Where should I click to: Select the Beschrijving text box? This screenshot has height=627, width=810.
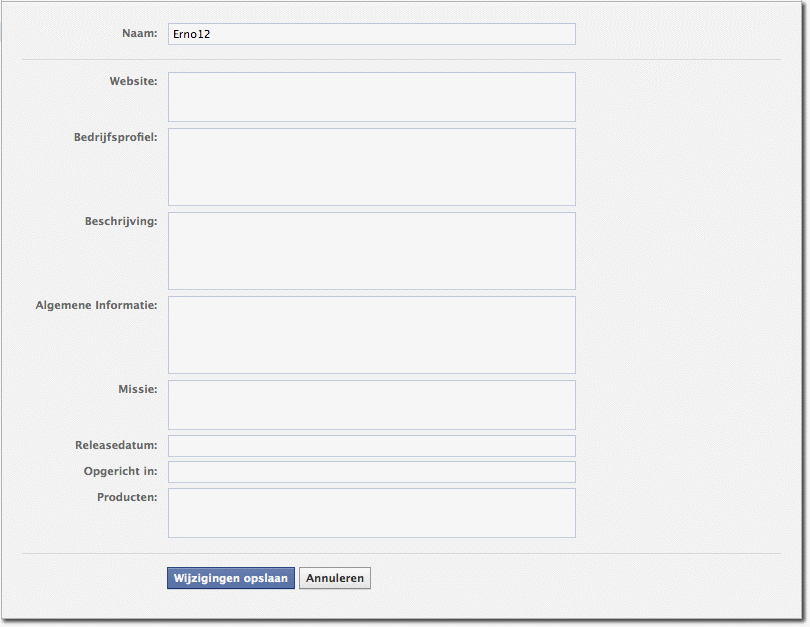point(371,251)
